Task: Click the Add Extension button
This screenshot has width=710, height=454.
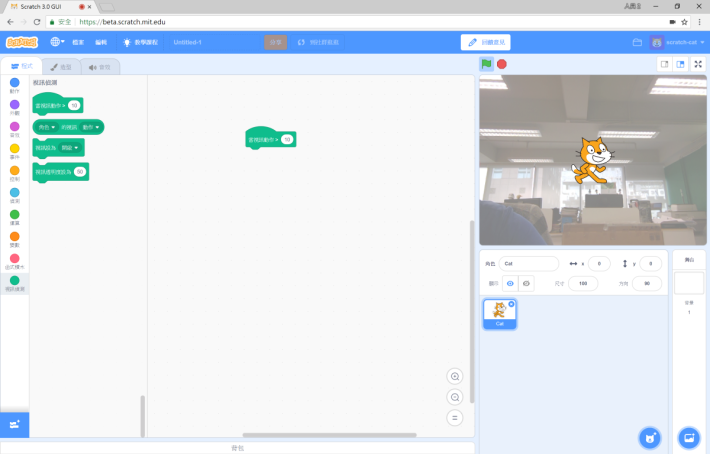Action: tap(14, 425)
